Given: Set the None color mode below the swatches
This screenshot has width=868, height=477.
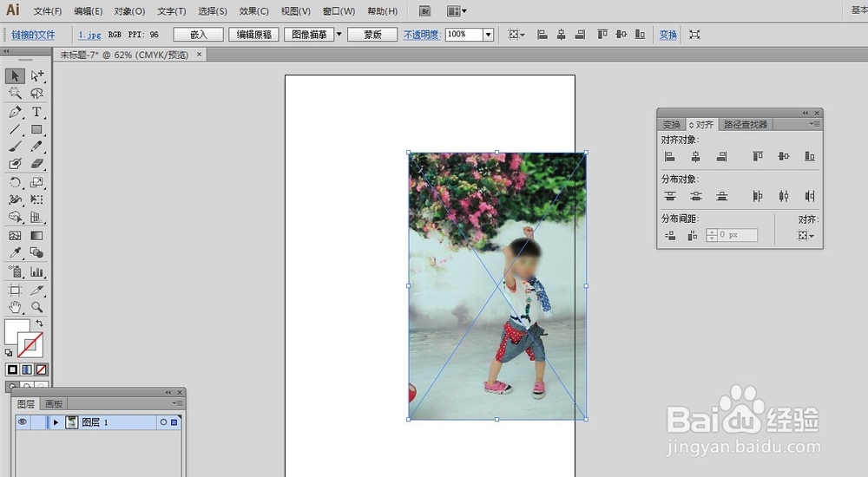Looking at the screenshot, I should pos(41,369).
